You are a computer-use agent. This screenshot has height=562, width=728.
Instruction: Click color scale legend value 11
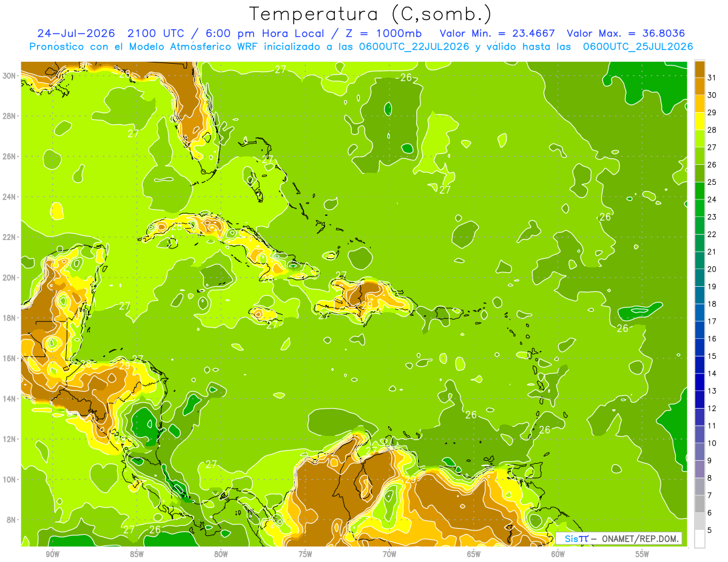[x=712, y=426]
